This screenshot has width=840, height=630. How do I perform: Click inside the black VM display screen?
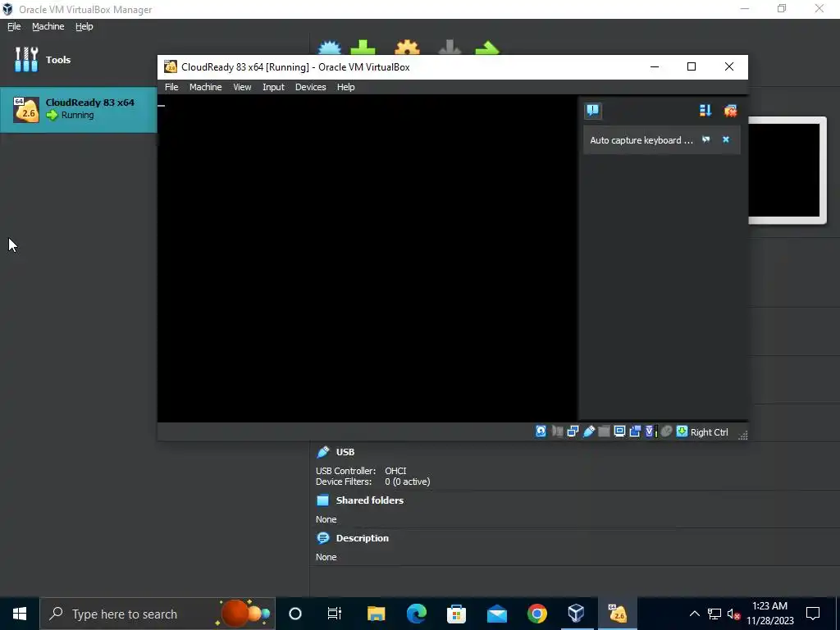click(x=367, y=258)
